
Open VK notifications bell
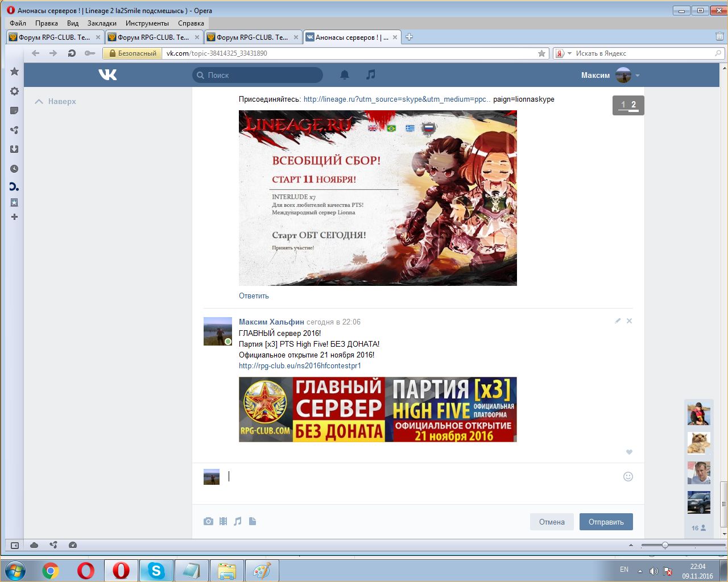(x=344, y=75)
